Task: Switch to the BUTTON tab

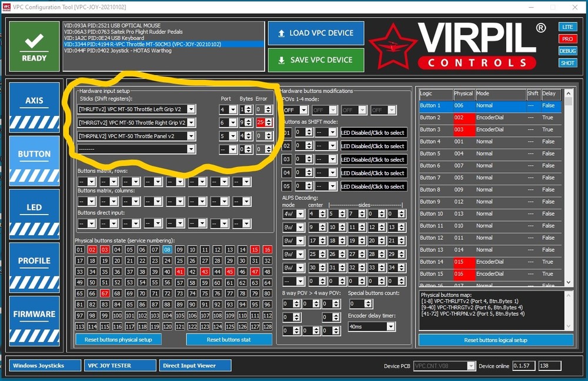Action: pyautogui.click(x=34, y=154)
